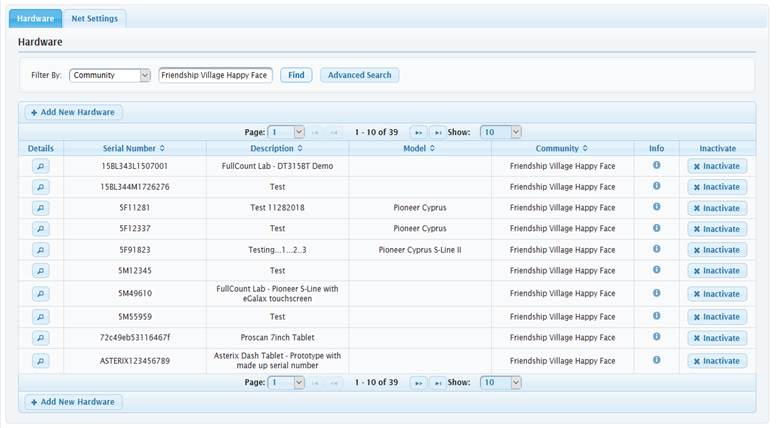780x428 pixels.
Task: Open info icon for serial 5M49610
Action: coord(657,293)
